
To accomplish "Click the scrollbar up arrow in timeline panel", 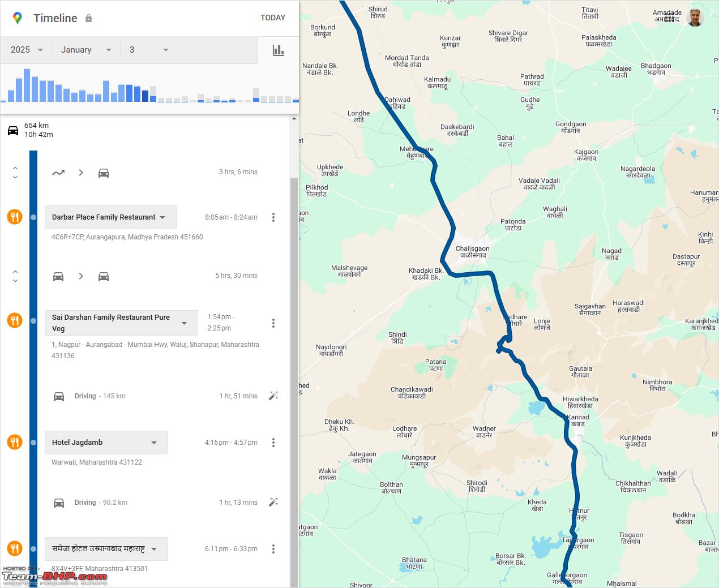I will [x=294, y=118].
